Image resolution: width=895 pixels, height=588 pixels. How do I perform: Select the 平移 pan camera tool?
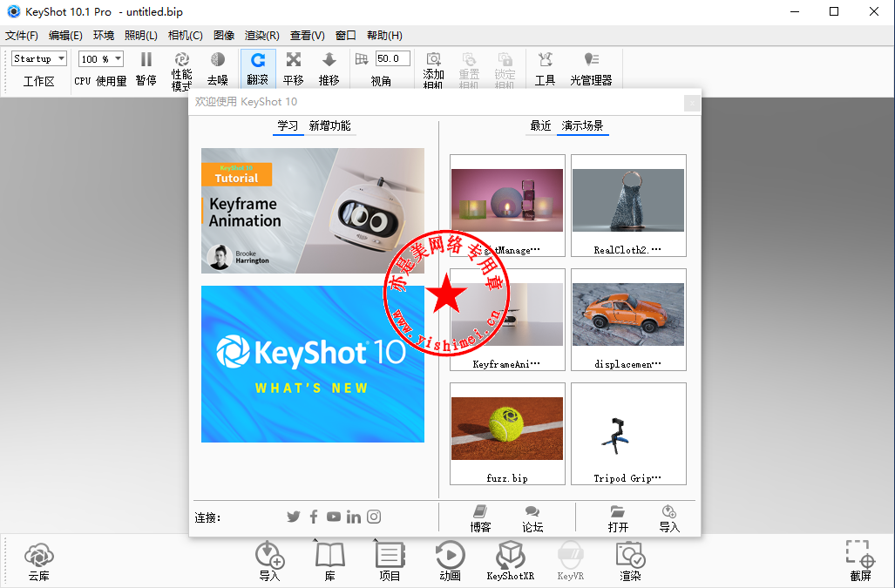294,69
